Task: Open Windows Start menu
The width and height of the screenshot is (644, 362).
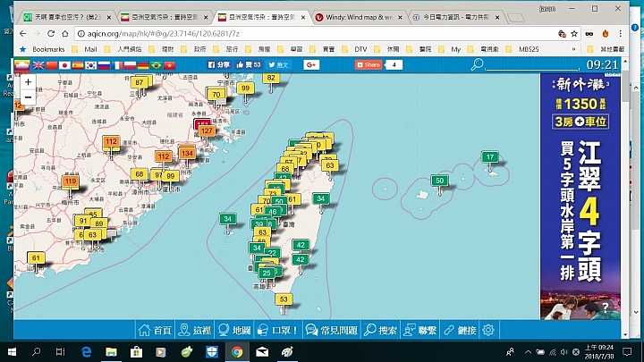Action: (12, 352)
